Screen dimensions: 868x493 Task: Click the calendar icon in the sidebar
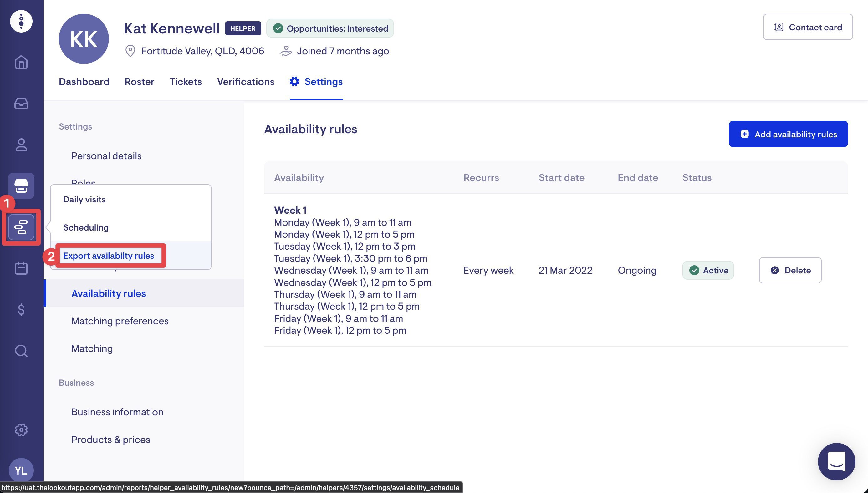(21, 268)
